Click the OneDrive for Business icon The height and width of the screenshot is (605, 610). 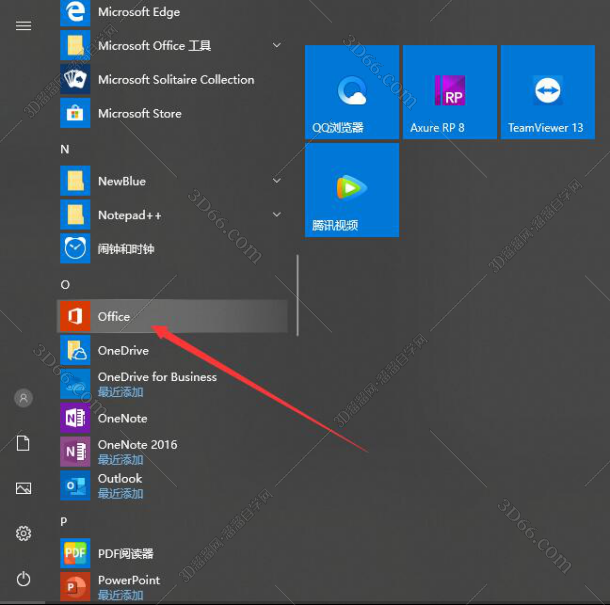75,384
